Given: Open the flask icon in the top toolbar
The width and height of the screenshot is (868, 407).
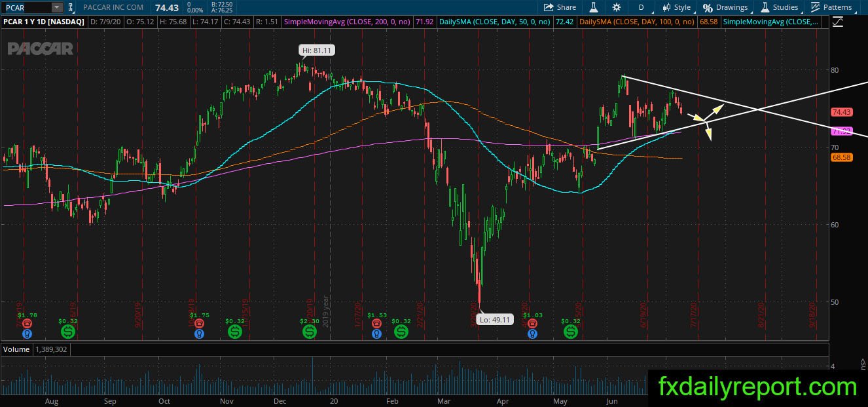Looking at the screenshot, I should coord(594,7).
